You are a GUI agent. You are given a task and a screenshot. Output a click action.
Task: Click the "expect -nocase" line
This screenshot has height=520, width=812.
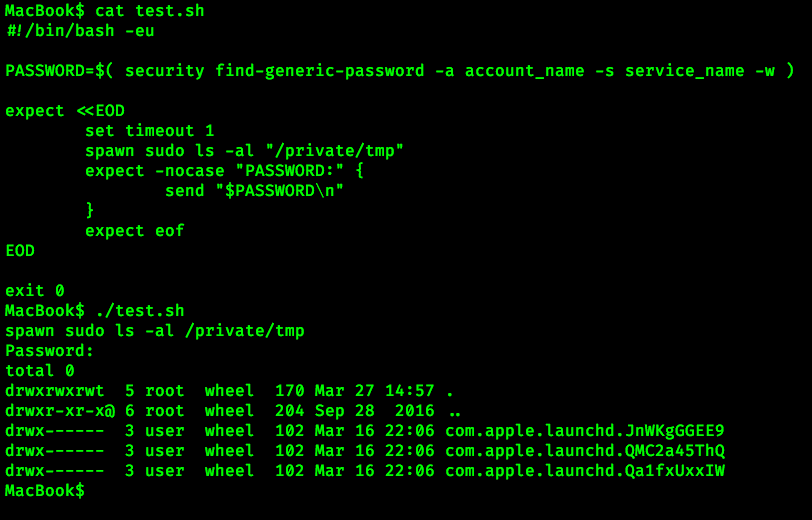point(224,171)
